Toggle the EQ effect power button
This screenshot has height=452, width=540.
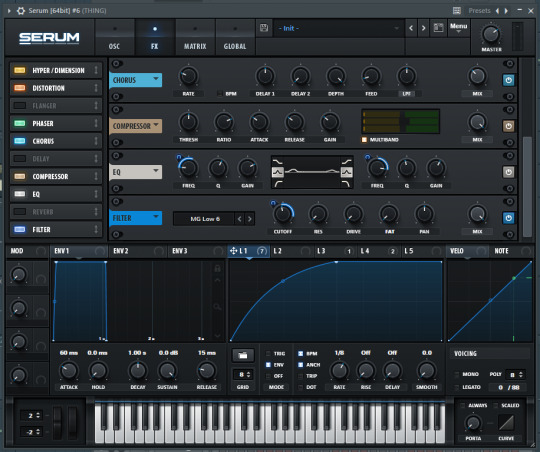coord(509,172)
